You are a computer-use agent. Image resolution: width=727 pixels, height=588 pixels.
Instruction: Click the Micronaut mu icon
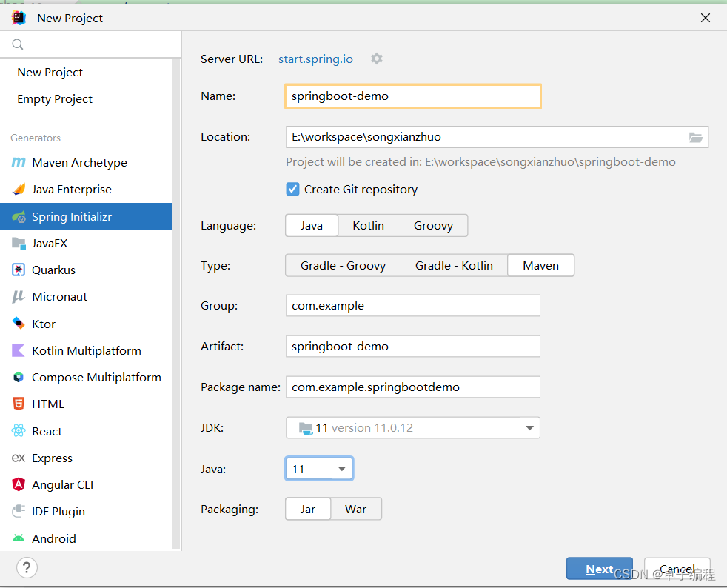tap(19, 296)
